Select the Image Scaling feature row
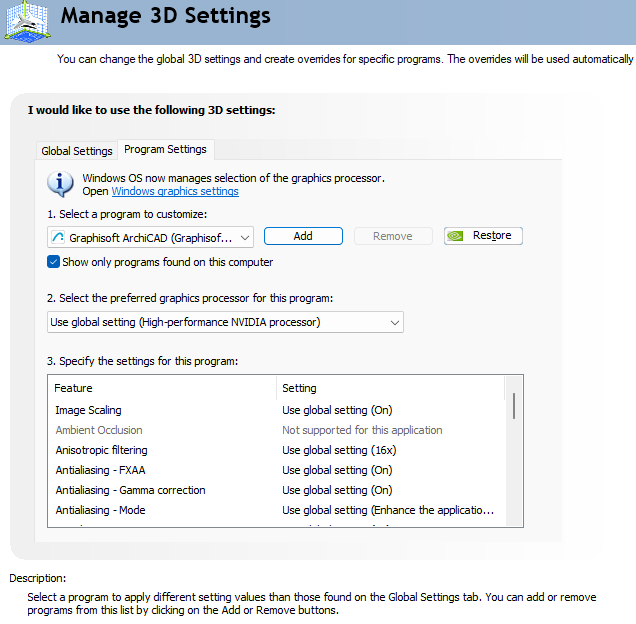This screenshot has height=624, width=636. pyautogui.click(x=277, y=410)
